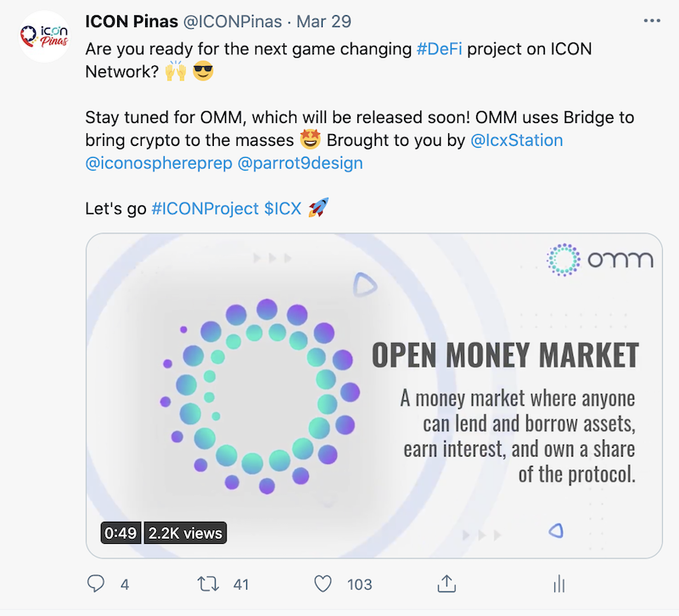Open the share tweet icon
Image resolution: width=679 pixels, height=616 pixels.
445,584
